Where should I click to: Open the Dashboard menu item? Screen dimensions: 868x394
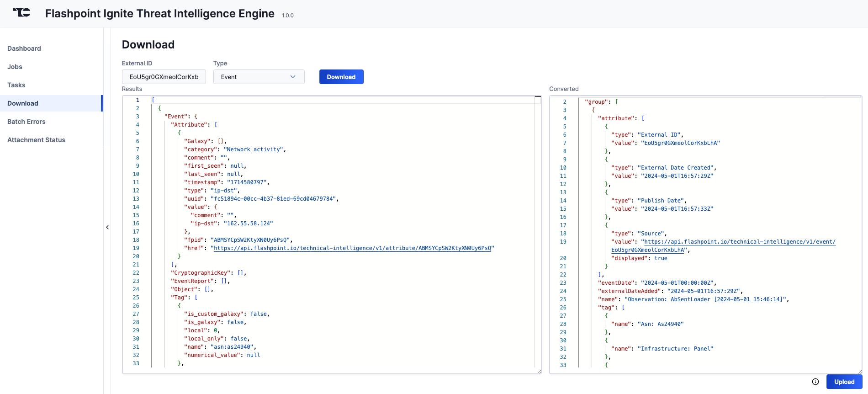24,48
